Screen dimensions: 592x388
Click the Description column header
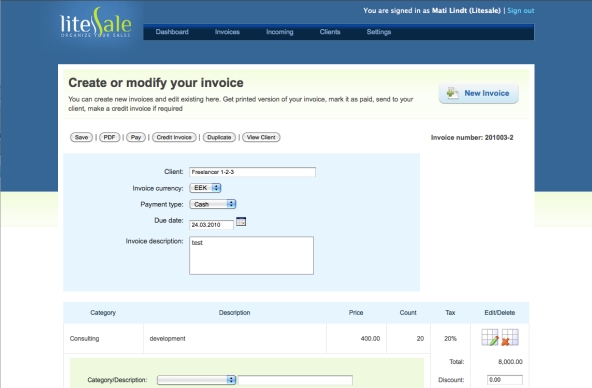tap(234, 313)
